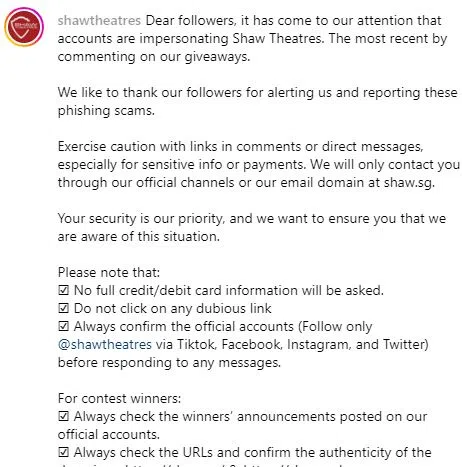Click the 'Please note that:' heading

point(109,272)
